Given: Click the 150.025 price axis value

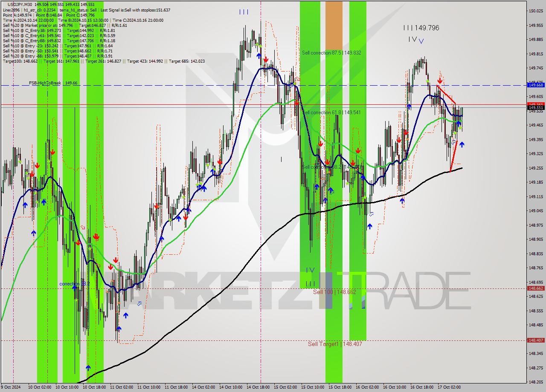Looking at the screenshot, I should [536, 11].
